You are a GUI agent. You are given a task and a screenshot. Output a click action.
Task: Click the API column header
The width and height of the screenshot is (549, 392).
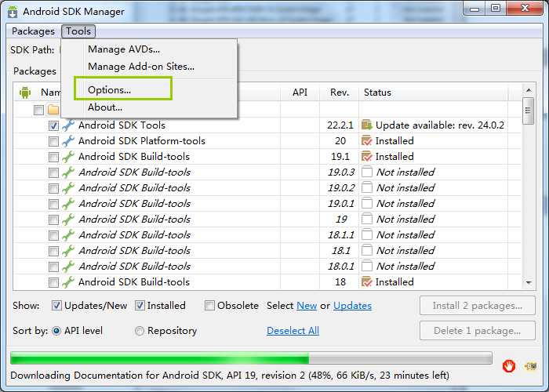pyautogui.click(x=300, y=93)
